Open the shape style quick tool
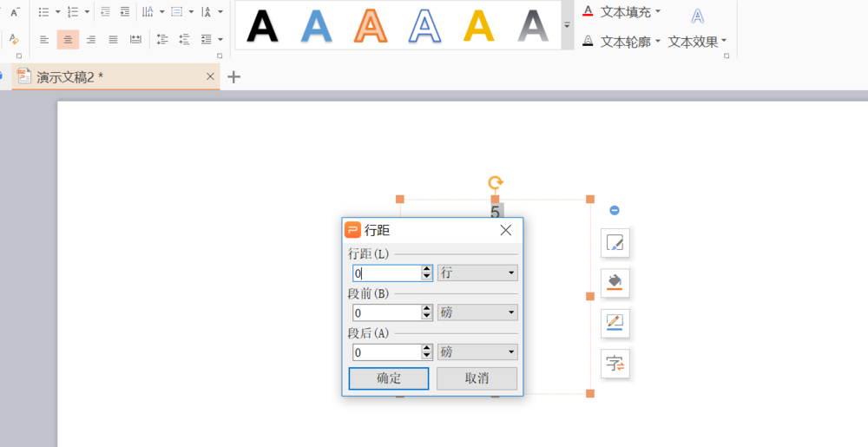The image size is (868, 447). tap(615, 242)
